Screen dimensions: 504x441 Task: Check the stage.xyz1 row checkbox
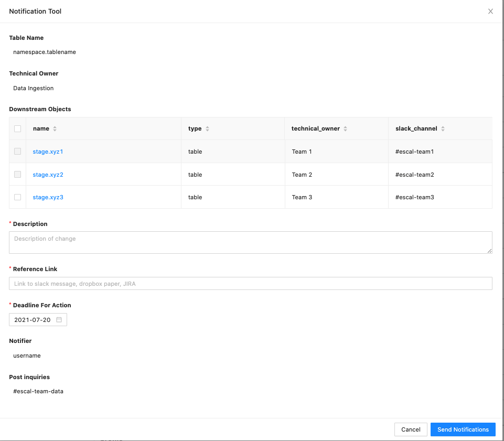18,152
